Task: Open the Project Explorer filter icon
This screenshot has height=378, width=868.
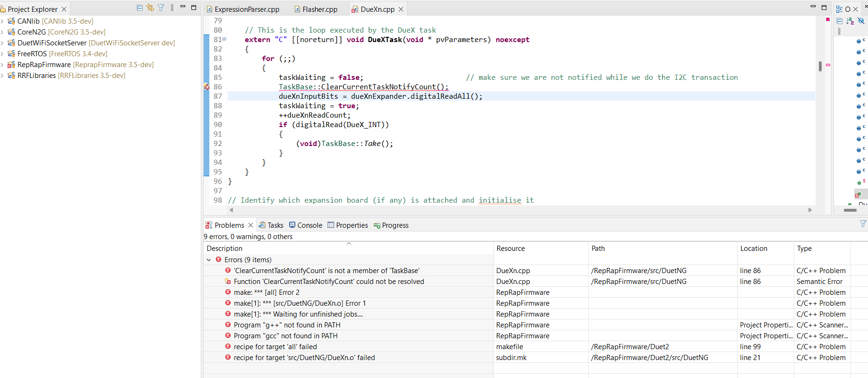Action: (161, 8)
